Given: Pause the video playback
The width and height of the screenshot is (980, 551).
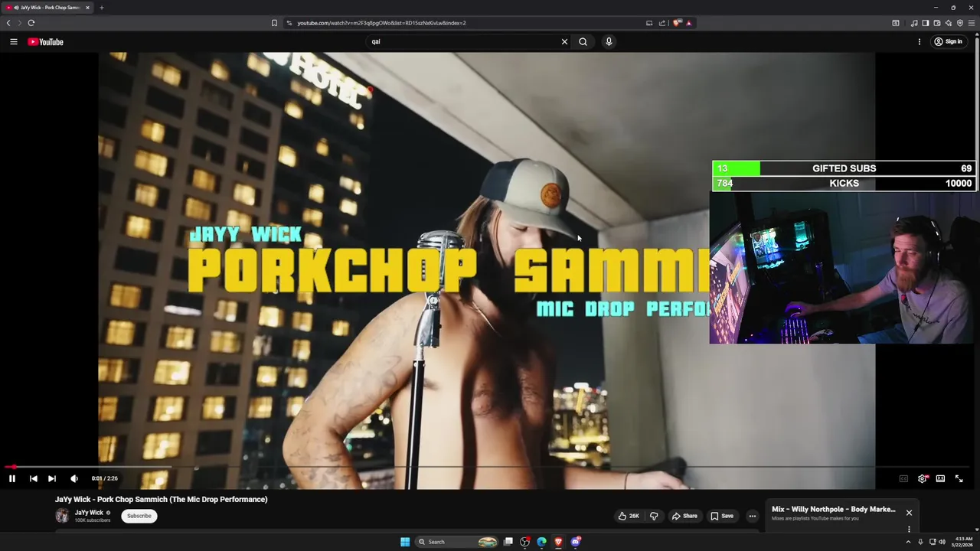Looking at the screenshot, I should click(x=12, y=478).
